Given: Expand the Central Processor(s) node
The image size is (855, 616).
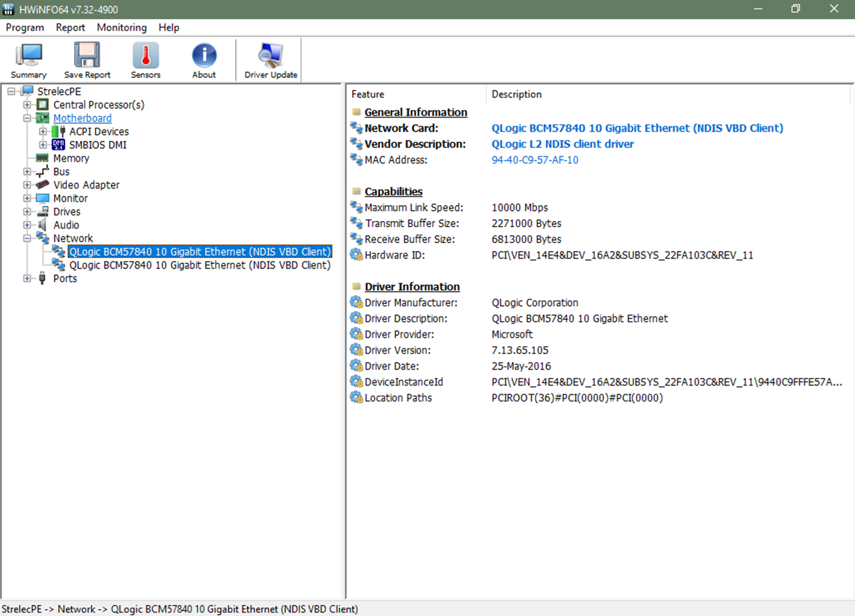Looking at the screenshot, I should 27,105.
